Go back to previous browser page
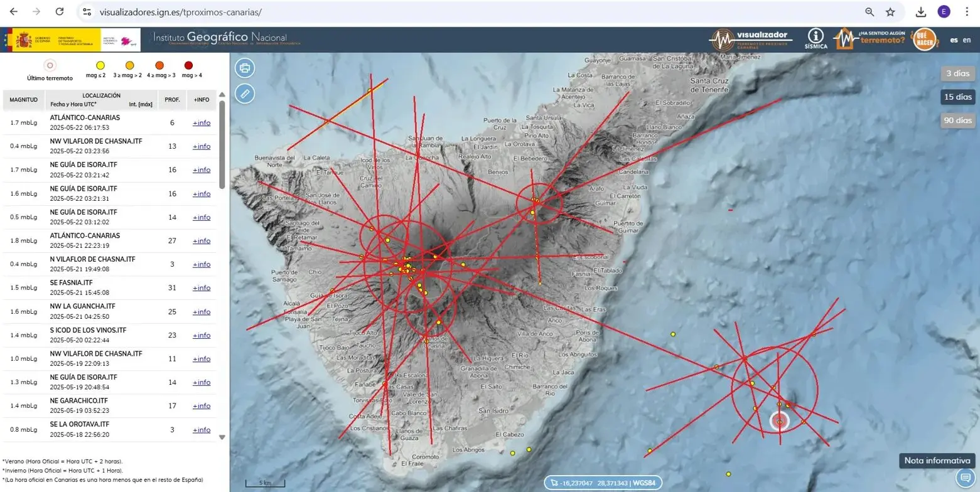Screen dimensions: 980x492 14,12
